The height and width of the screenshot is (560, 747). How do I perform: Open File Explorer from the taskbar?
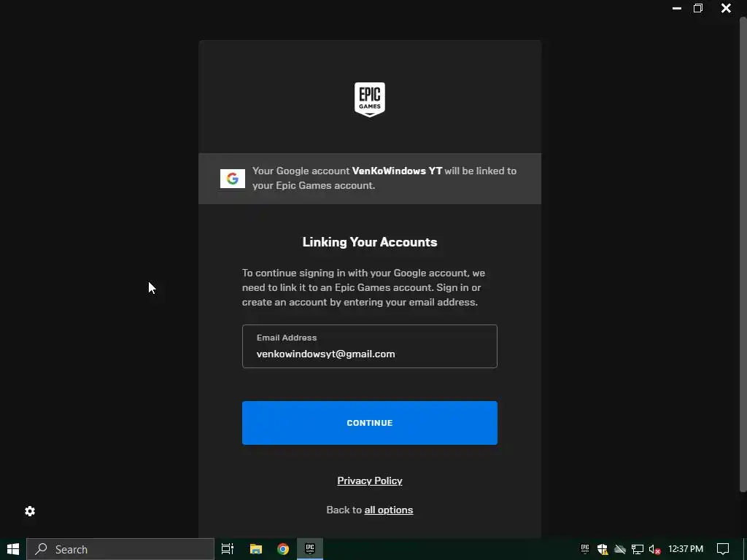256,549
